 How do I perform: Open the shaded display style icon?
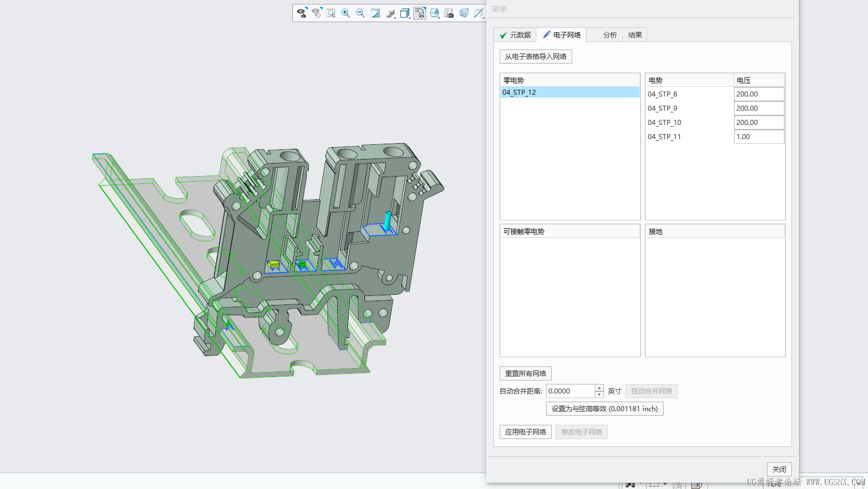point(390,13)
